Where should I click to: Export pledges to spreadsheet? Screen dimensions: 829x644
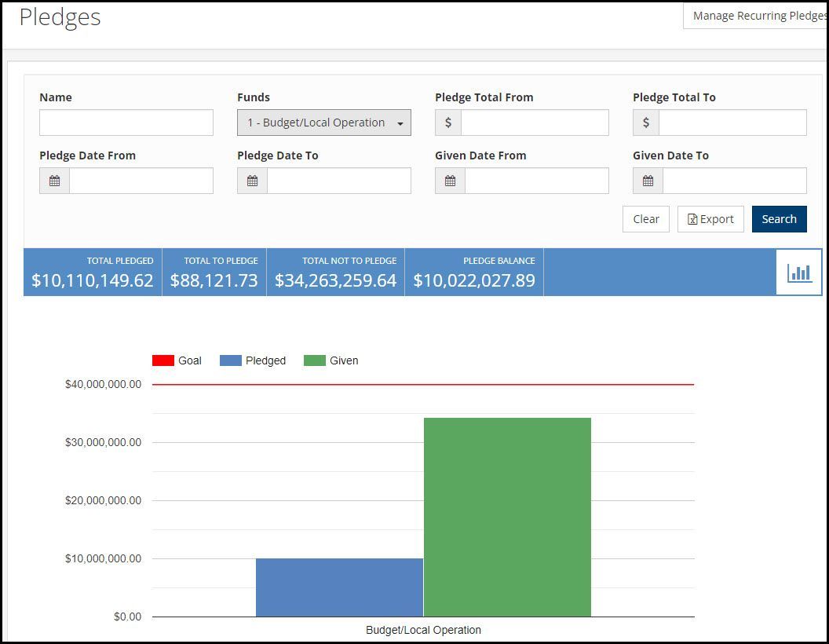(x=710, y=219)
